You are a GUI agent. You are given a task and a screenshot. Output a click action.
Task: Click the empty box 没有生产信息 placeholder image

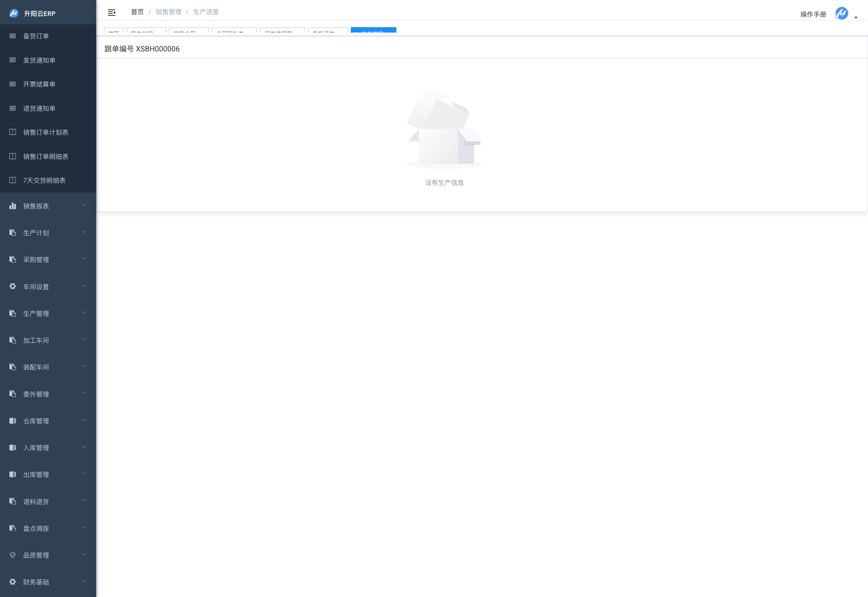click(444, 130)
